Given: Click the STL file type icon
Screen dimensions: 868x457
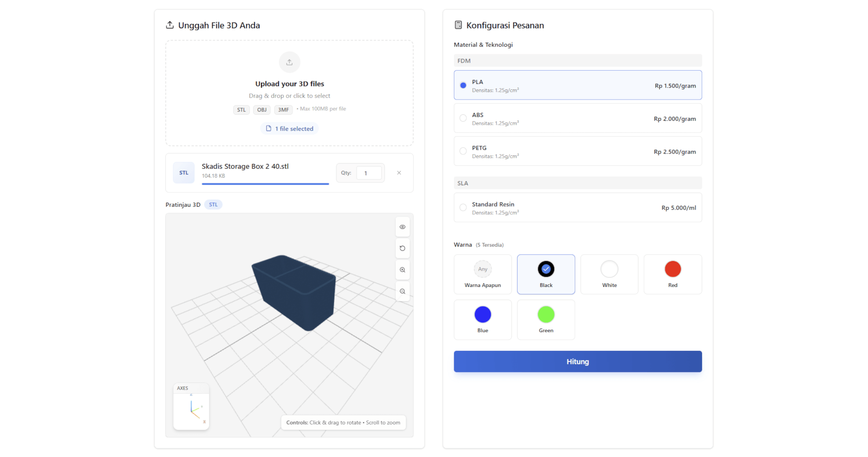Looking at the screenshot, I should tap(184, 173).
